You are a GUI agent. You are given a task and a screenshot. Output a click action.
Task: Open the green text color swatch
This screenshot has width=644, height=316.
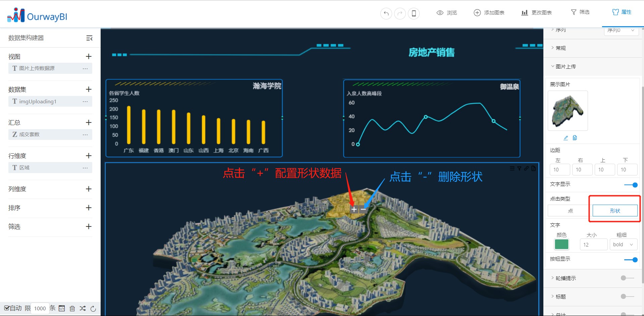pyautogui.click(x=561, y=245)
